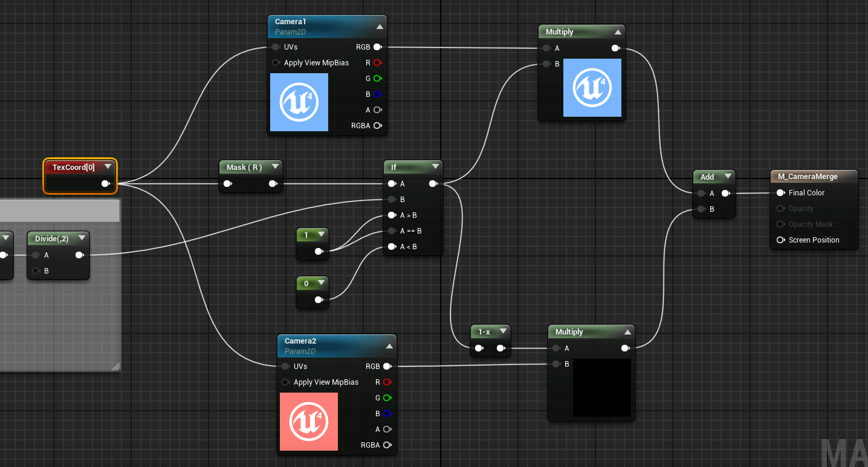Click the TexCoord[0] output pin
Viewport: 868px width, 467px height.
click(x=105, y=183)
